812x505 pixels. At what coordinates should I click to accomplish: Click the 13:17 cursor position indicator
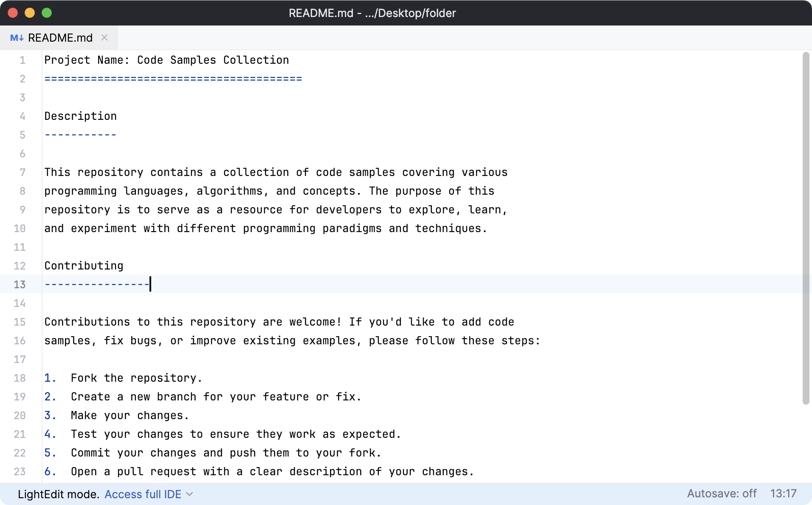click(x=783, y=494)
